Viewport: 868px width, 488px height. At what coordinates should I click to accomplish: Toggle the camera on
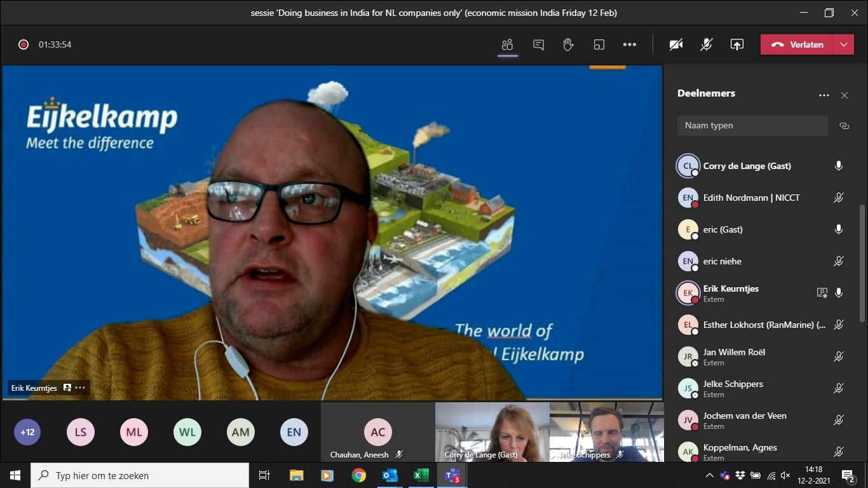point(676,44)
